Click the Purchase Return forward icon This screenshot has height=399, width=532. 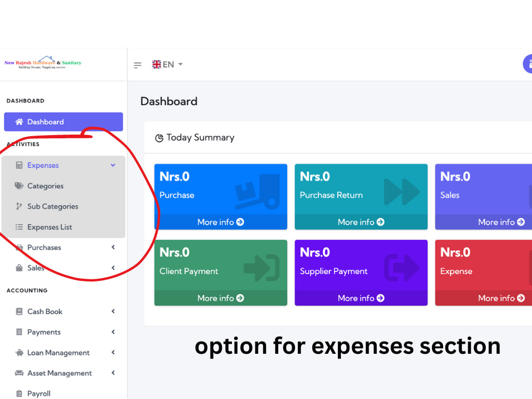[402, 192]
